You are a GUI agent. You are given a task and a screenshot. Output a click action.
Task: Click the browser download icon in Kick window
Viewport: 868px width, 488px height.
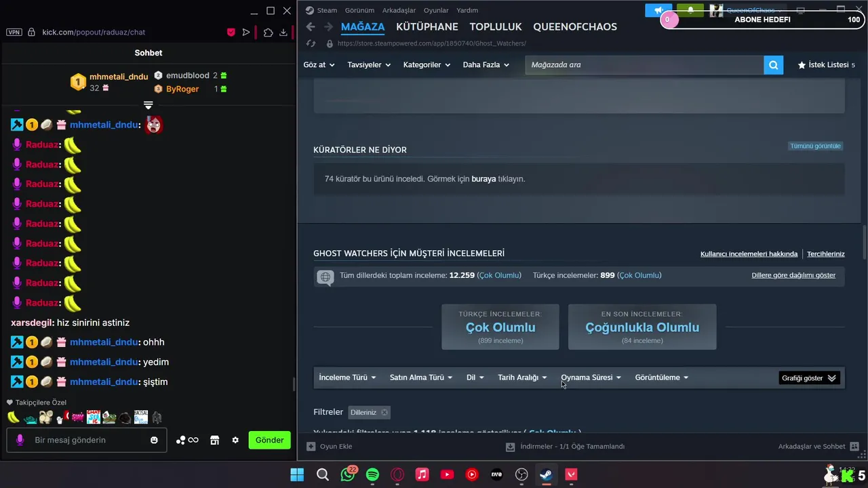[x=283, y=32]
